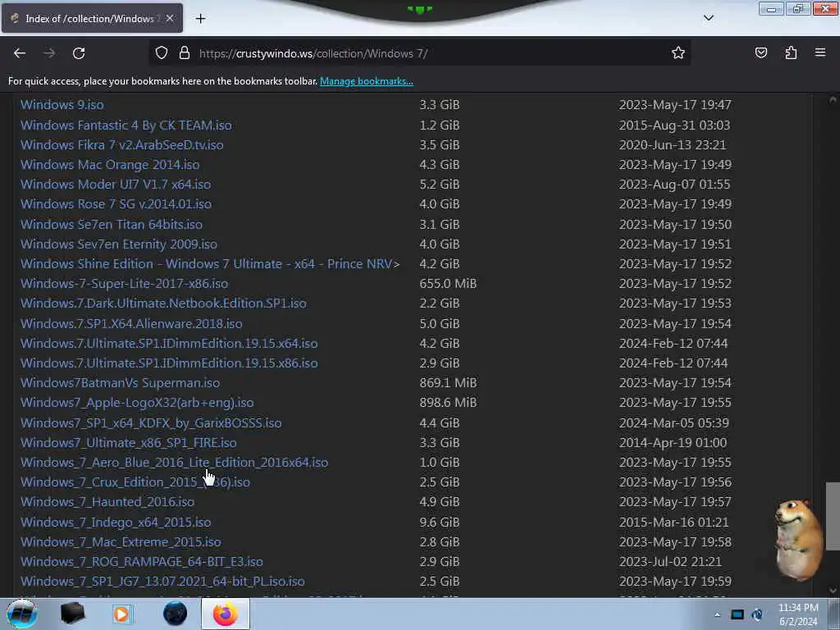
Task: Open Windows_7_ROG_RAMPAGE_64-BIT_E3.iso
Action: tap(141, 562)
